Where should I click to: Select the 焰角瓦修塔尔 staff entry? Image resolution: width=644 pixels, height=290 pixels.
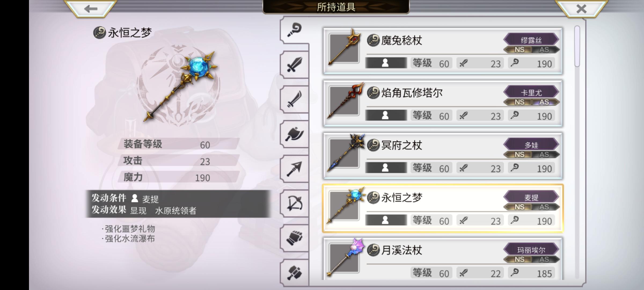(443, 103)
